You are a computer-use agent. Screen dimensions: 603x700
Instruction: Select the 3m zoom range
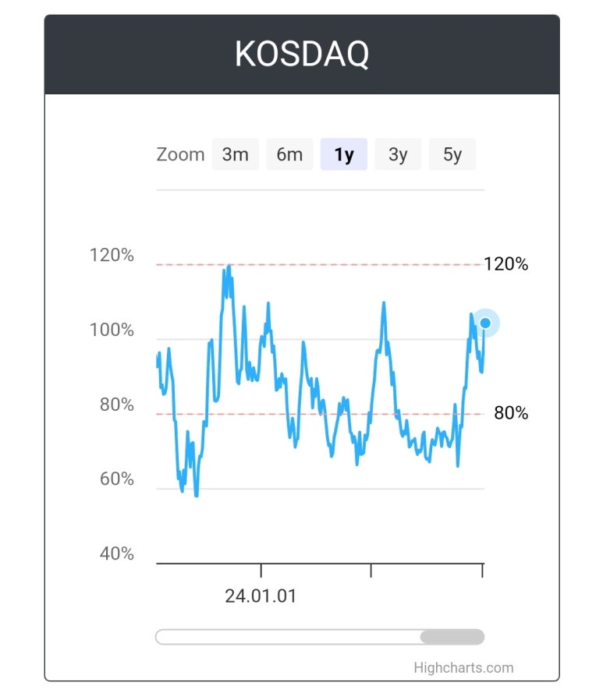pos(236,154)
